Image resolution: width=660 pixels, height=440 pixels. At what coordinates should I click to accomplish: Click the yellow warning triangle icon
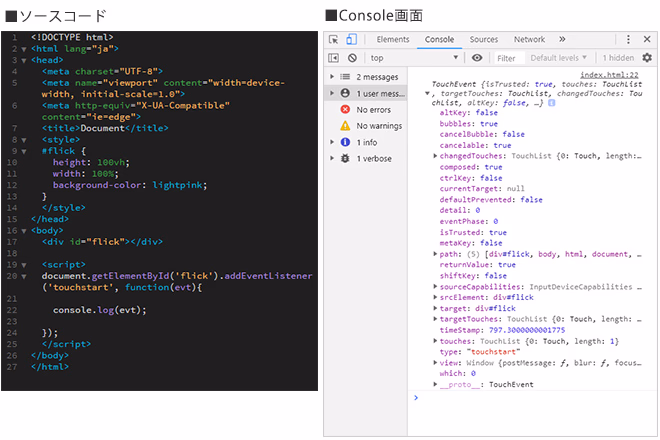(x=345, y=125)
